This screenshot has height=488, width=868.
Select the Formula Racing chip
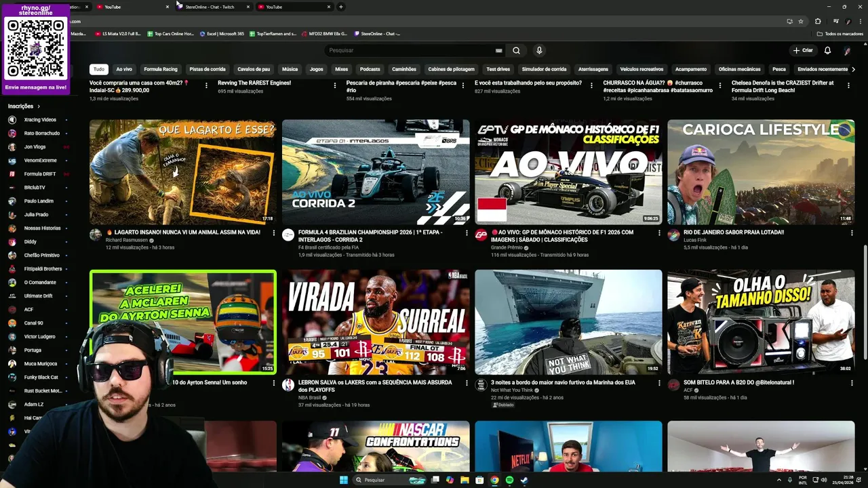coord(161,69)
